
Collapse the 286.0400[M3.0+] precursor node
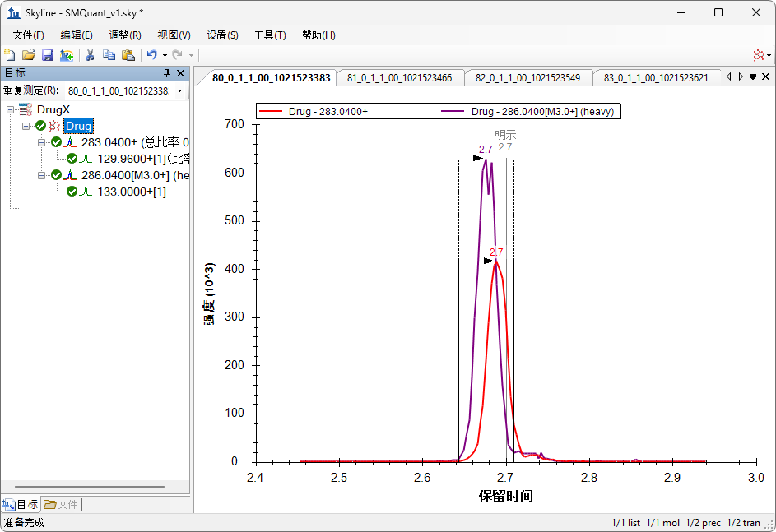pos(42,175)
